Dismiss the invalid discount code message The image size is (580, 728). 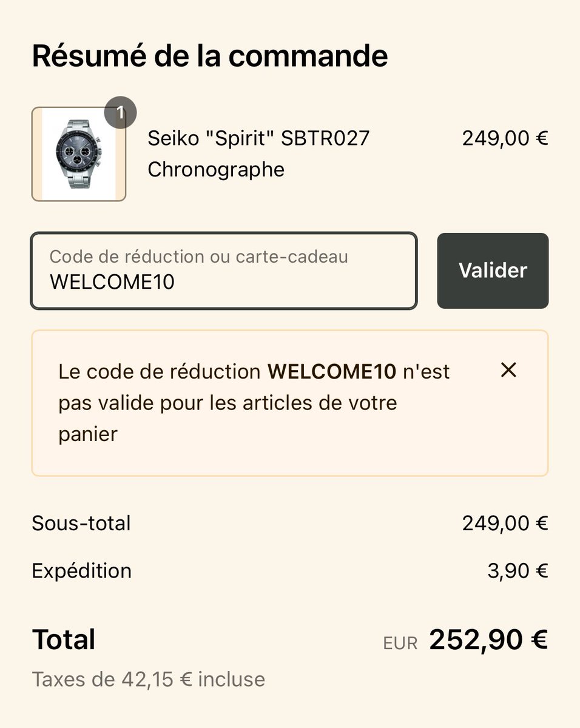pos(508,370)
